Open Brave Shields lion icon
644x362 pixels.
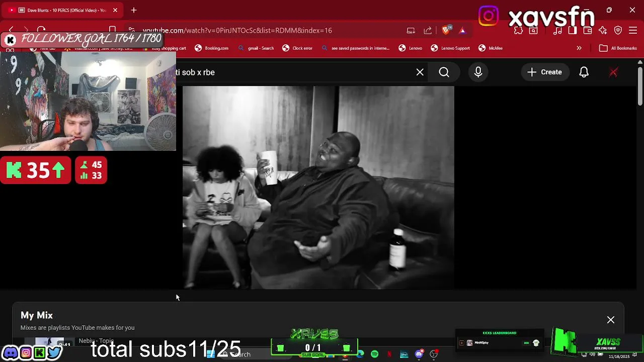tap(446, 30)
